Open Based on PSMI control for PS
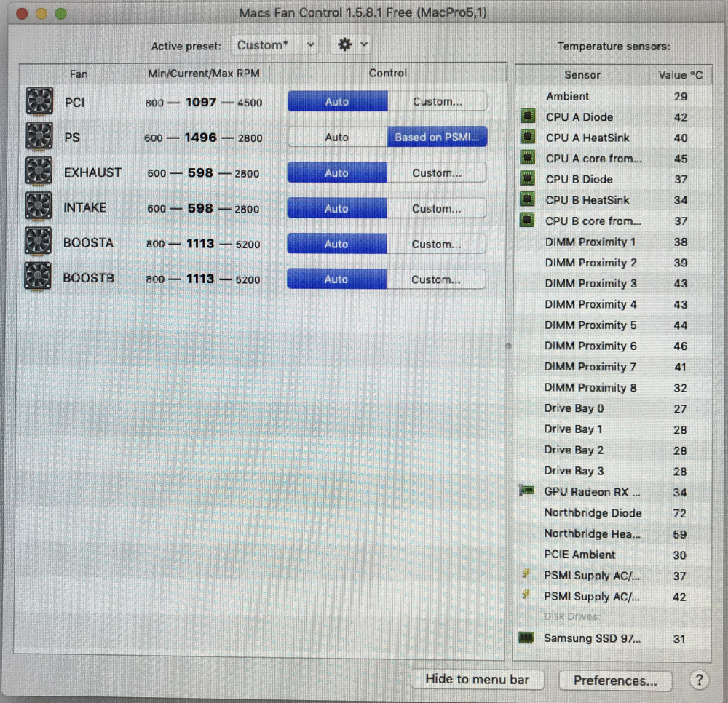Viewport: 728px width, 703px height. point(438,137)
